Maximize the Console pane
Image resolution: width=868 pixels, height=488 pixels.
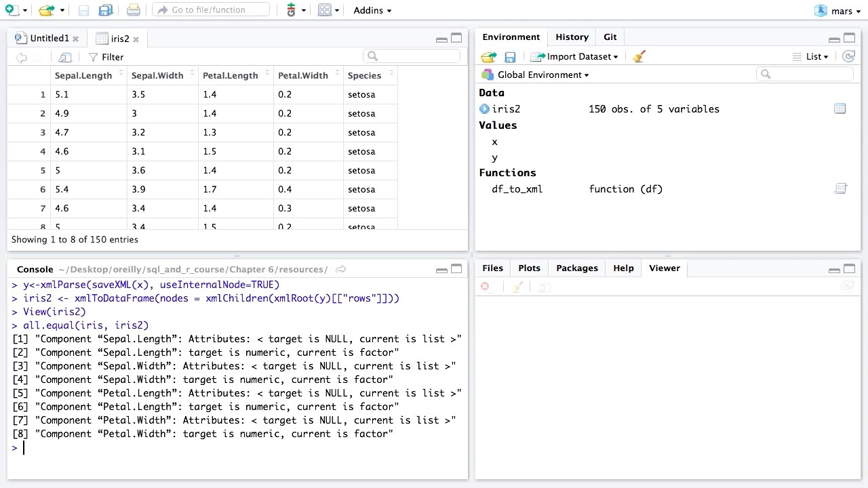pos(456,269)
